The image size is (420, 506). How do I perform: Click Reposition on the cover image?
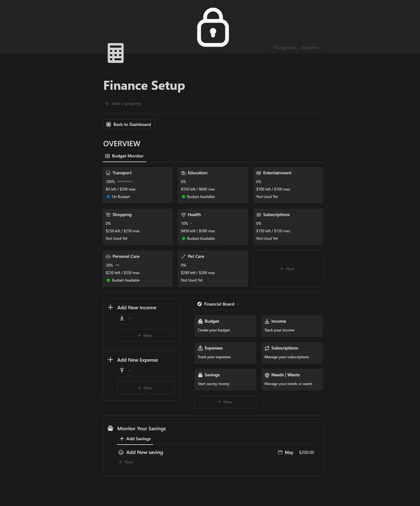[310, 48]
